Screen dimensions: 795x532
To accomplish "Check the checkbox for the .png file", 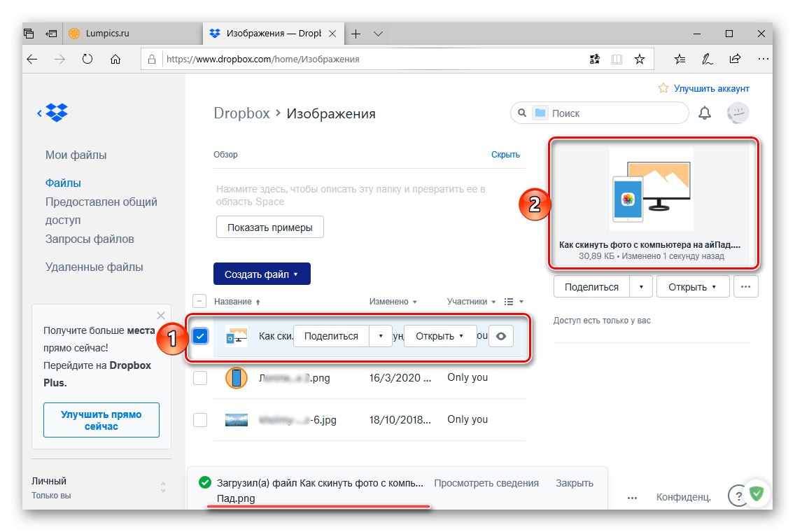I will (200, 378).
